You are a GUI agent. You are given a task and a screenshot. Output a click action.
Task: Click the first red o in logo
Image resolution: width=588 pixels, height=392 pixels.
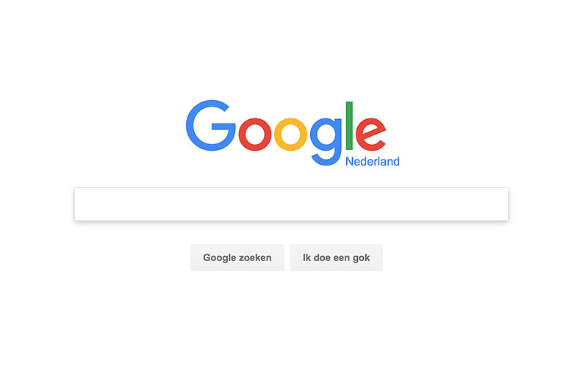(255, 134)
